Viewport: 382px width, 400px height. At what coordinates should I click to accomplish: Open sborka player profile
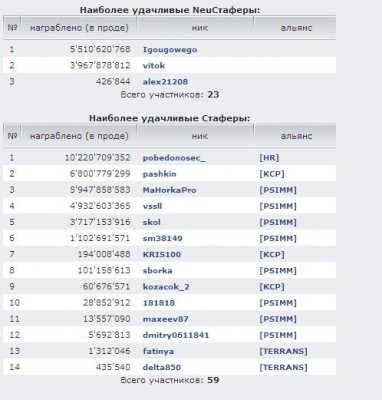tap(157, 270)
